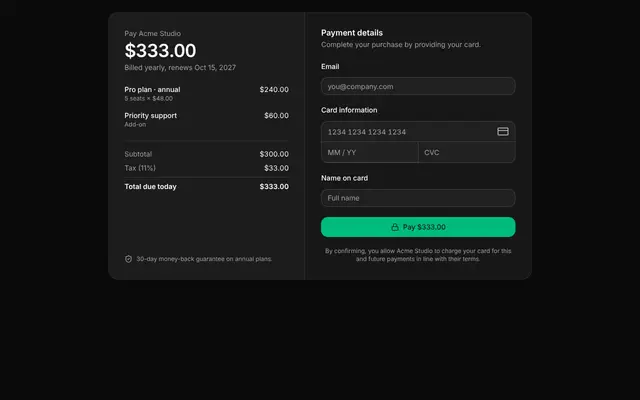Click the large $333.00 header amount
Image resolution: width=640 pixels, height=400 pixels.
pyautogui.click(x=160, y=51)
